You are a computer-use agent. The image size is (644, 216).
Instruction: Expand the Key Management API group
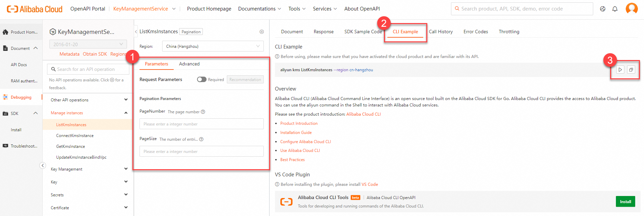point(126,169)
